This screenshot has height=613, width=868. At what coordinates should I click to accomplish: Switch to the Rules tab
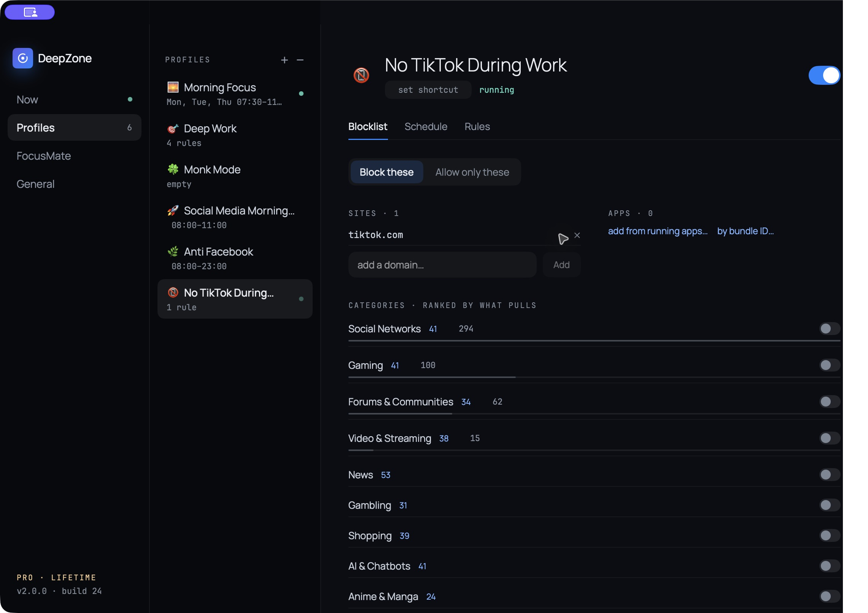click(477, 127)
